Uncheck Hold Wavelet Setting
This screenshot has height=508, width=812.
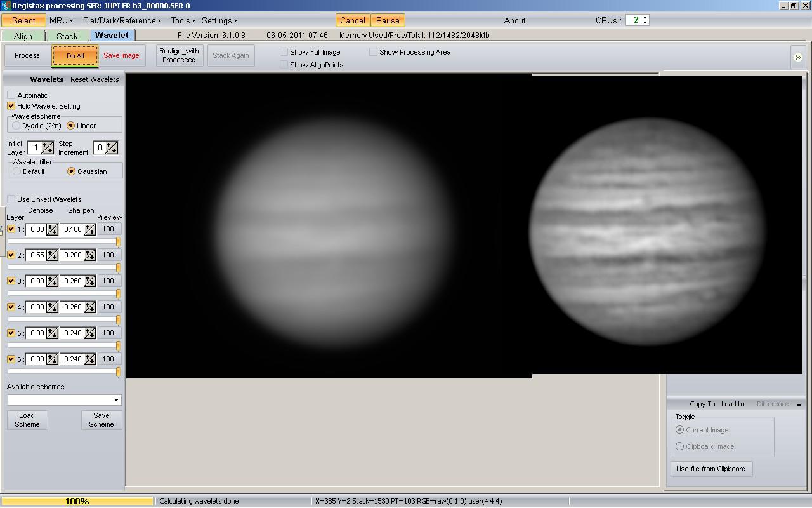click(11, 106)
